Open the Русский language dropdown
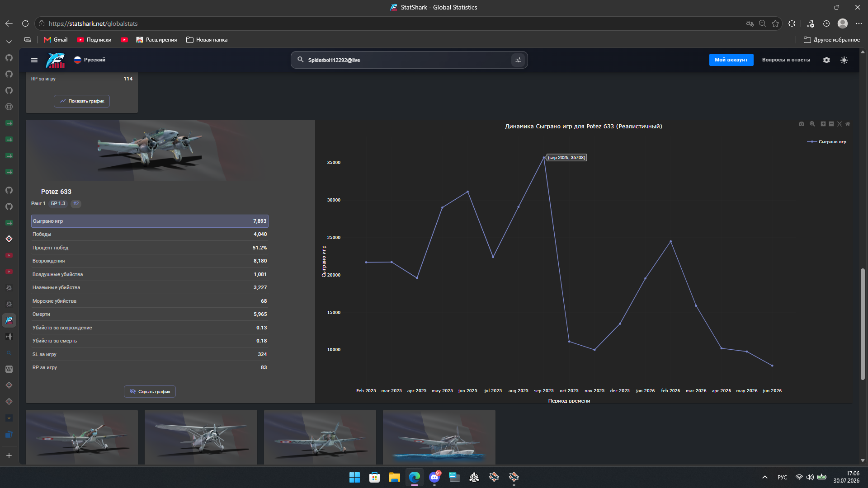The image size is (868, 488). click(x=90, y=60)
